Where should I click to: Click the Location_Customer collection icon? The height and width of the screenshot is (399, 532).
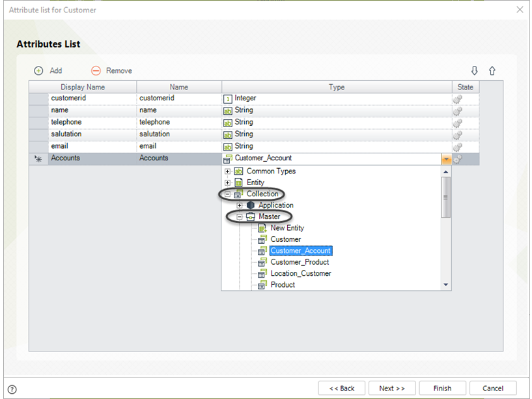point(262,273)
